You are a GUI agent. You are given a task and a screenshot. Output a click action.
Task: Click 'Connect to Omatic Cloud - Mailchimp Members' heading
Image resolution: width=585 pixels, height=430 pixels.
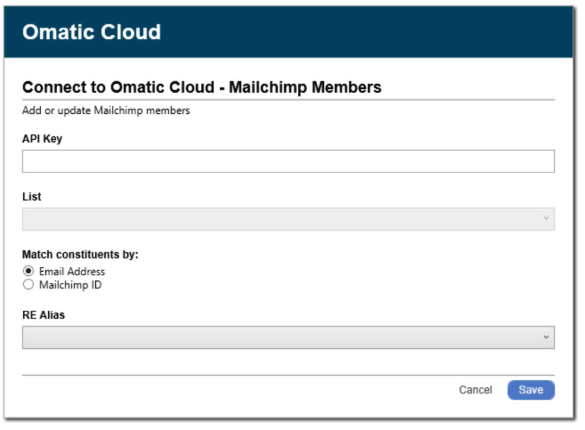202,87
